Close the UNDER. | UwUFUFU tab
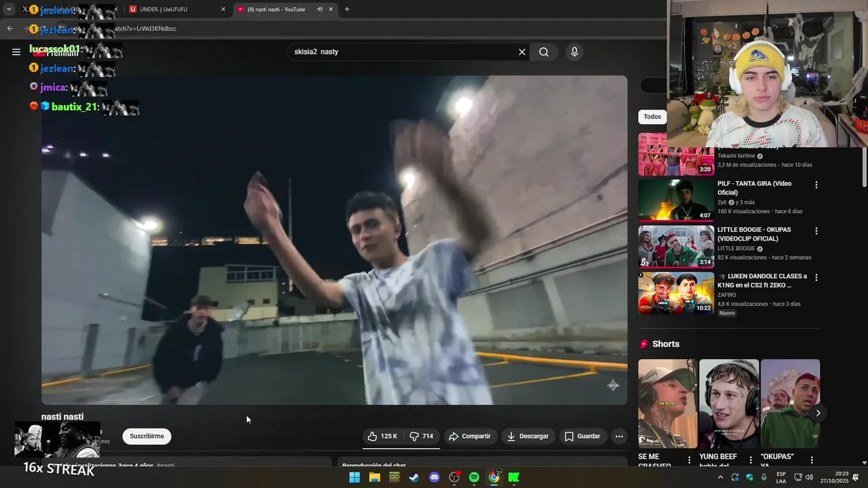The width and height of the screenshot is (868, 488). (223, 9)
